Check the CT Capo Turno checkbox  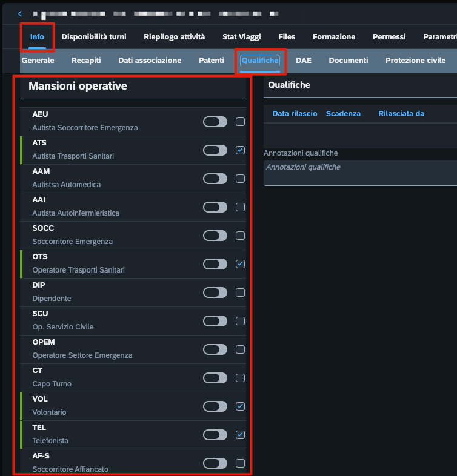pyautogui.click(x=240, y=378)
